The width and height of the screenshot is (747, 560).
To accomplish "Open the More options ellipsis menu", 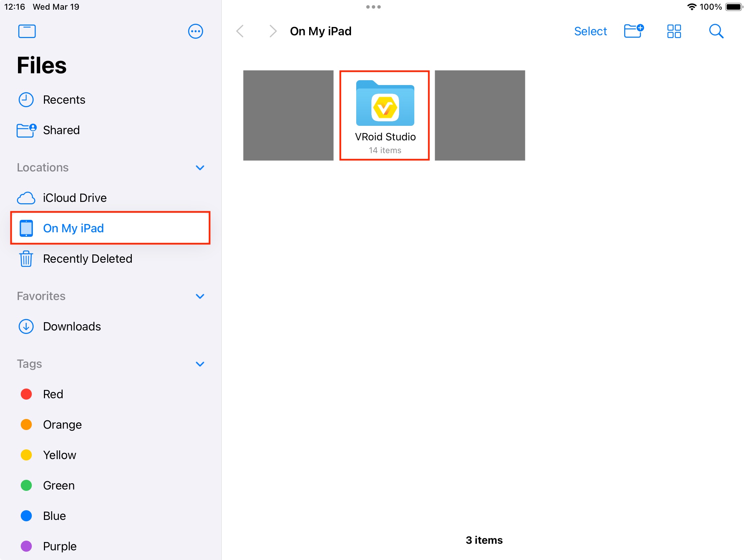I will coord(195,31).
